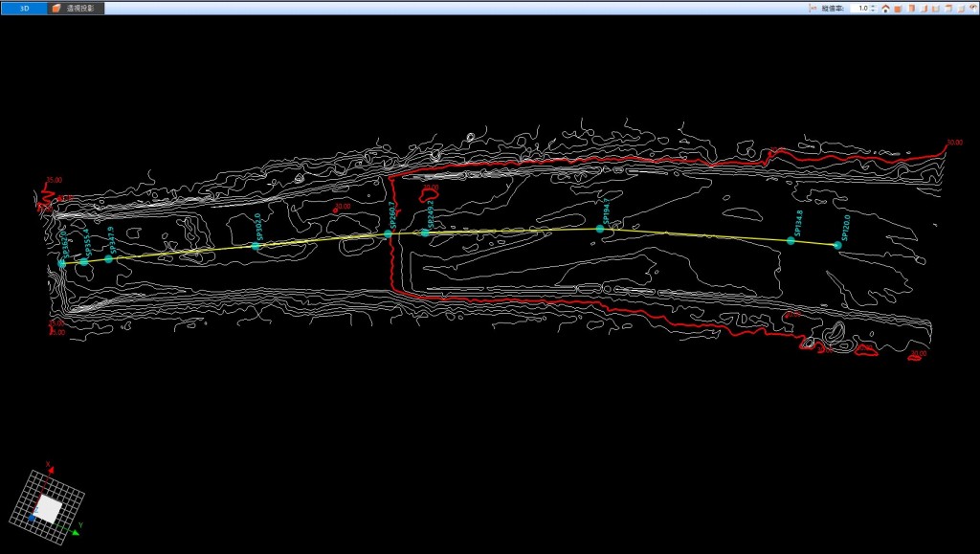Screen dimensions: 980x554
Task: Click the Home view reset icon
Action: (886, 8)
